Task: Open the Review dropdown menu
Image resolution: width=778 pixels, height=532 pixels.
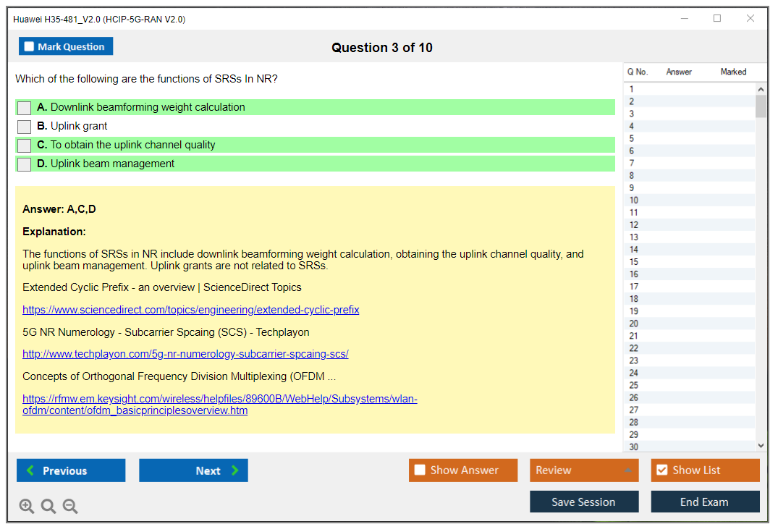Action: (x=584, y=470)
